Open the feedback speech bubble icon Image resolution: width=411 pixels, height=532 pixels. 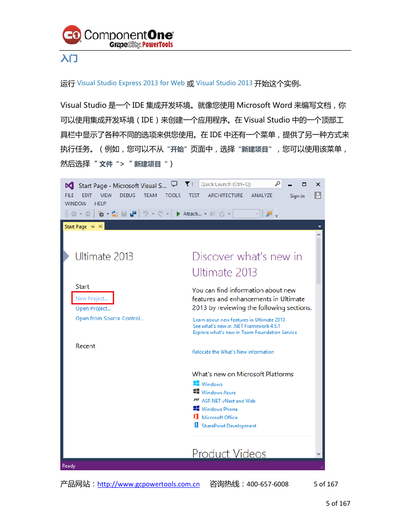coord(174,184)
